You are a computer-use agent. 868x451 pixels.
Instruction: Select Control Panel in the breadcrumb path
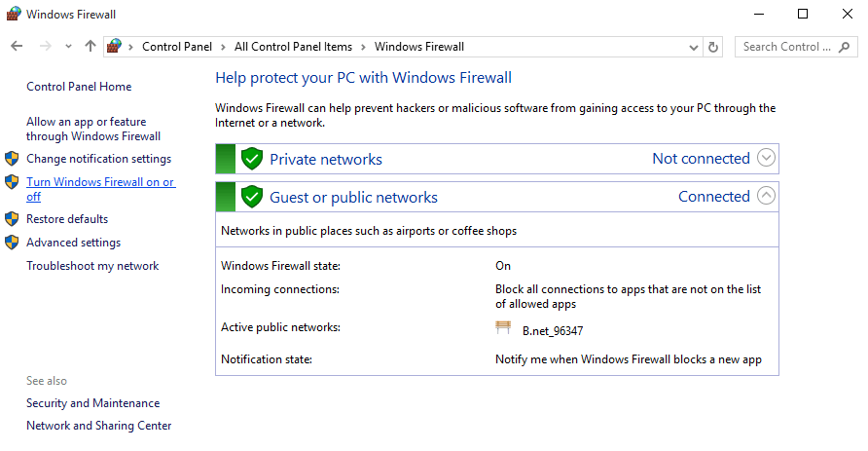pyautogui.click(x=176, y=47)
